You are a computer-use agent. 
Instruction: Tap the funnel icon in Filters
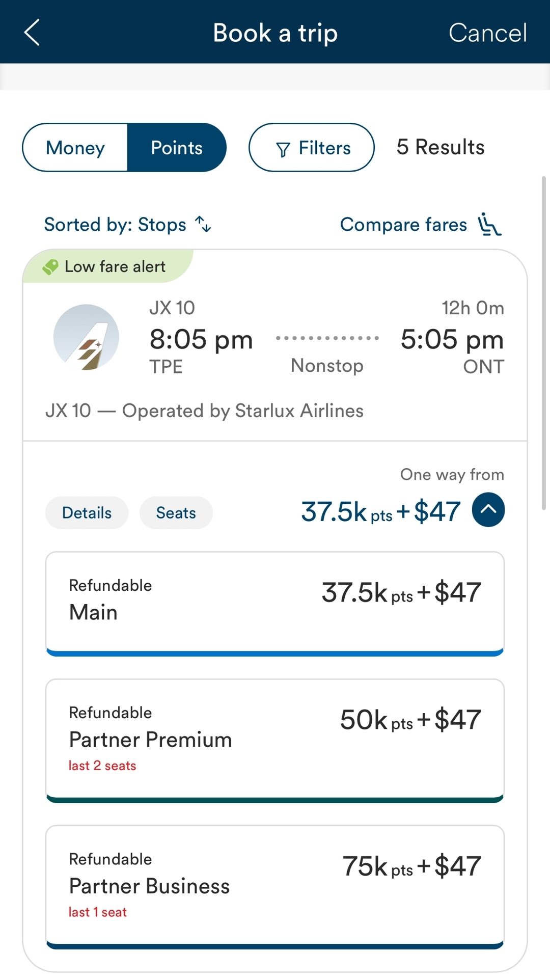pyautogui.click(x=283, y=149)
